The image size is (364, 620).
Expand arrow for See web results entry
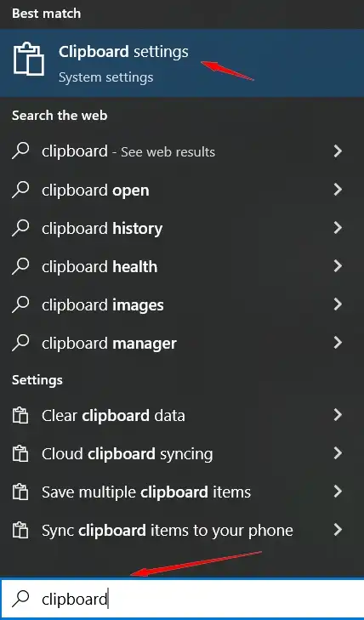[338, 151]
